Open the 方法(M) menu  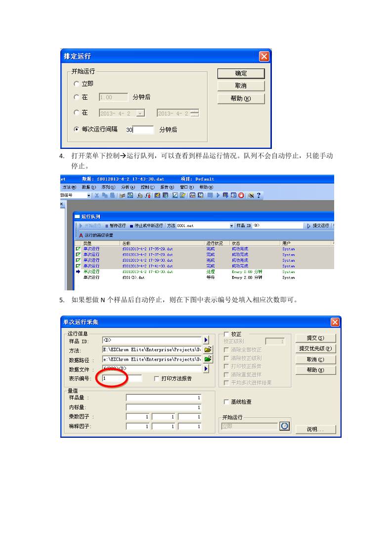click(x=69, y=187)
